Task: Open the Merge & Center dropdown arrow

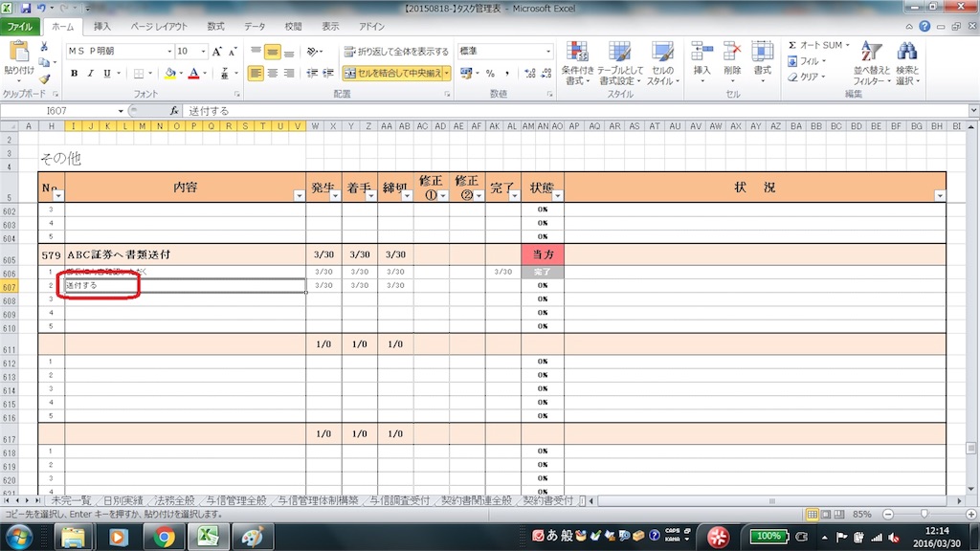Action: point(446,73)
